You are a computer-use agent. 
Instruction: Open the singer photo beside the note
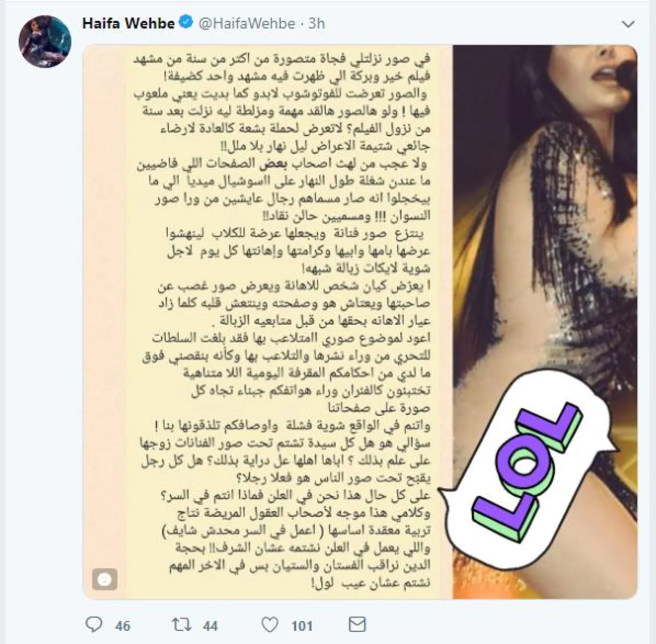click(545, 322)
